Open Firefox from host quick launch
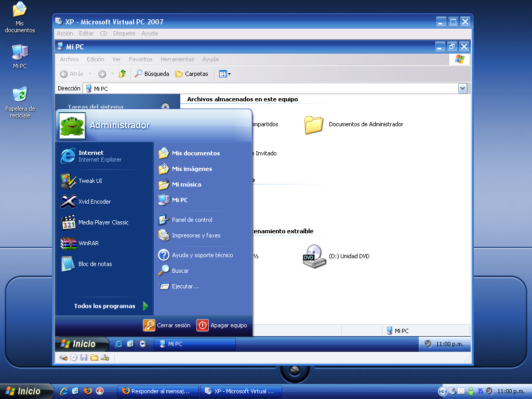532x399 pixels. coord(88,391)
